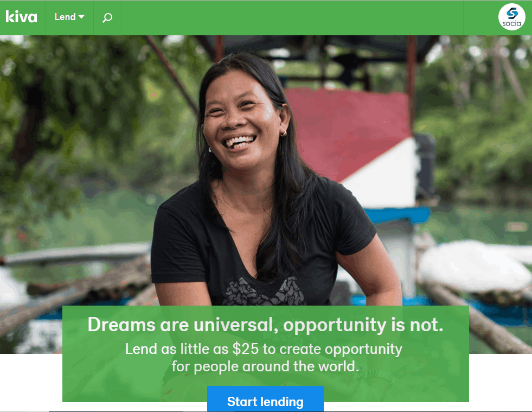This screenshot has height=412, width=532.
Task: Click the blue S symbol in avatar
Action: (512, 13)
